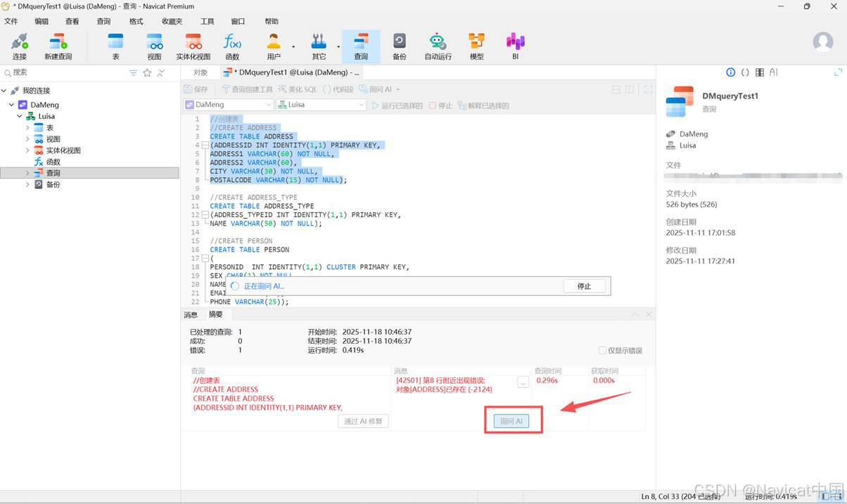Select the 视图 view icon in the main toolbar
The height and width of the screenshot is (504, 847).
[x=154, y=46]
